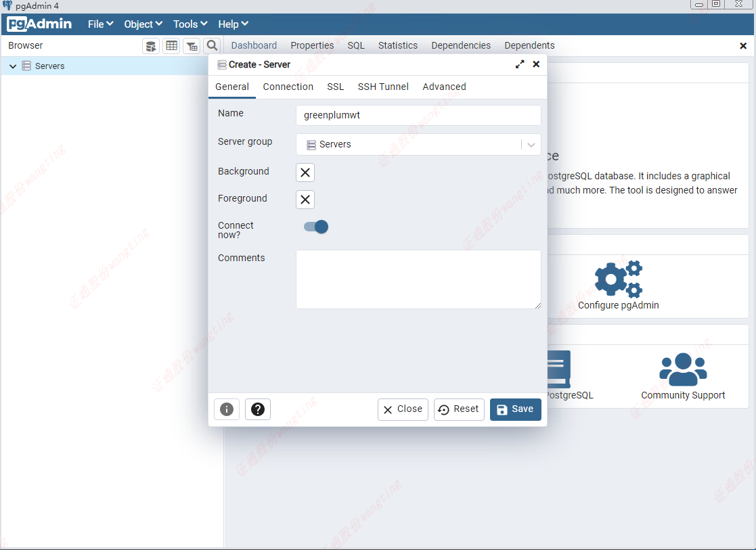
Task: Open the File menu
Action: point(100,24)
